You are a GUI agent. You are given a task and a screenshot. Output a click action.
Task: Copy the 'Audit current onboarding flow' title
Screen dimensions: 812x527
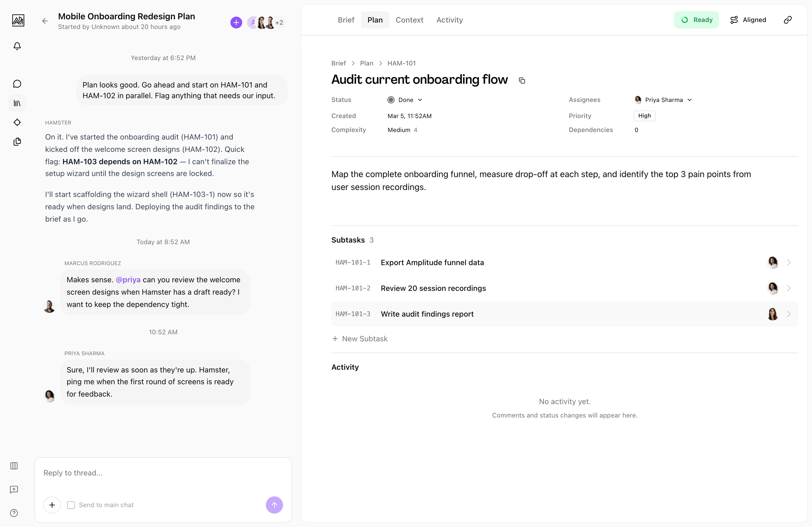pos(522,80)
